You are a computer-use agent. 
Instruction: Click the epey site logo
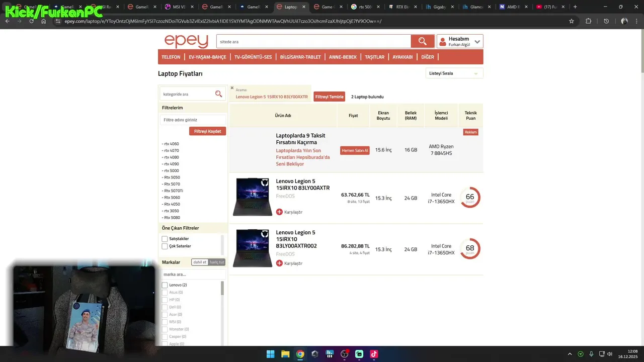pos(186,41)
